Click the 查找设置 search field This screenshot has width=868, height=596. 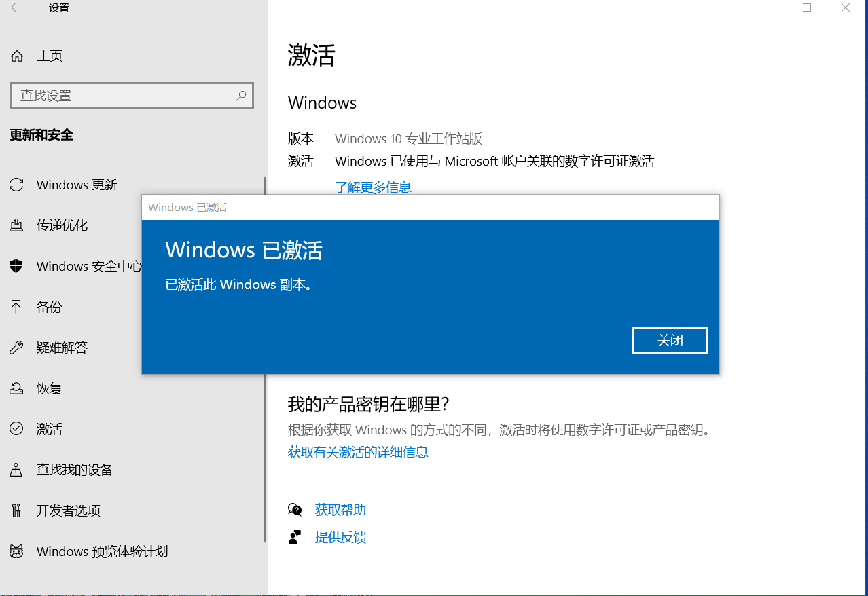click(122, 96)
